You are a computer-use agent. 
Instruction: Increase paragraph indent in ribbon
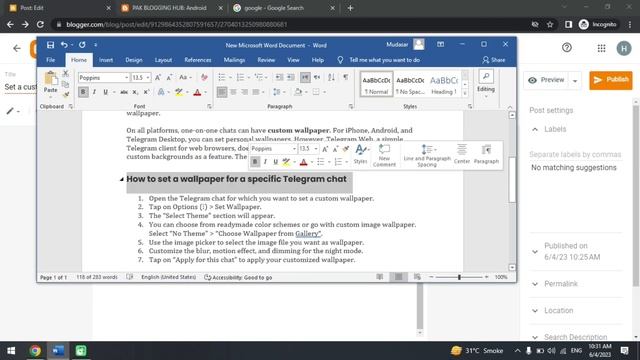coord(291,77)
